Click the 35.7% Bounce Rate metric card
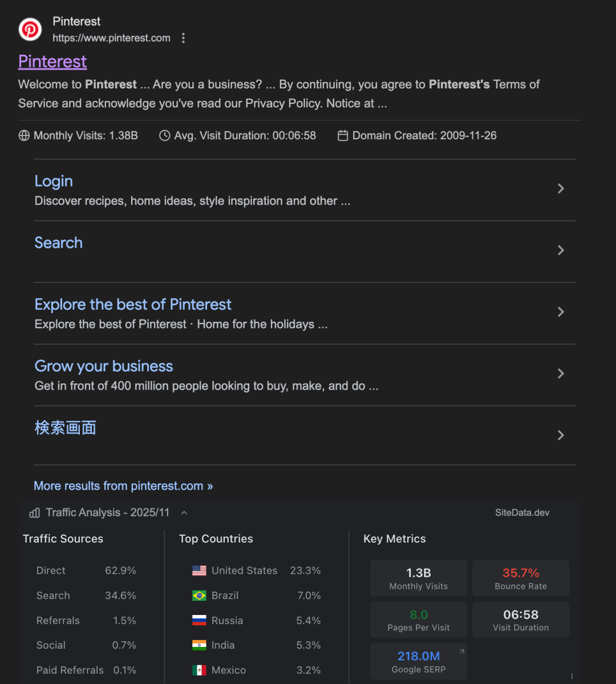Viewport: 616px width, 684px height. 521,578
